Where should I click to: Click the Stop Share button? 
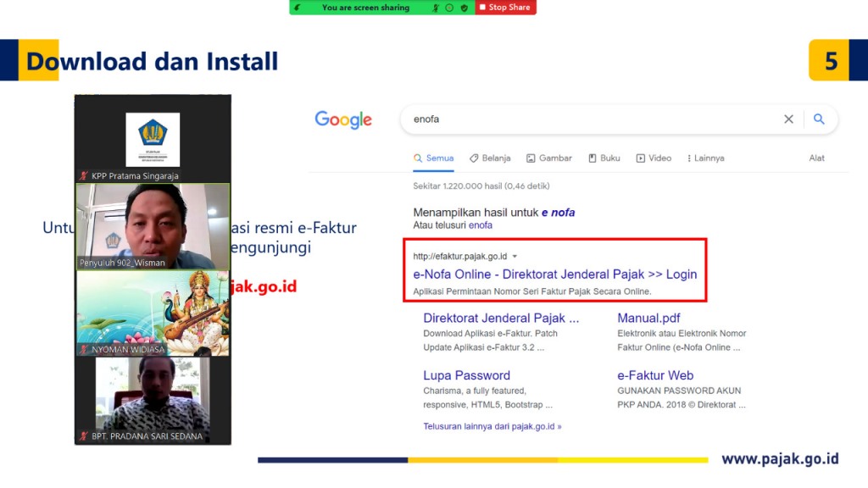[505, 8]
